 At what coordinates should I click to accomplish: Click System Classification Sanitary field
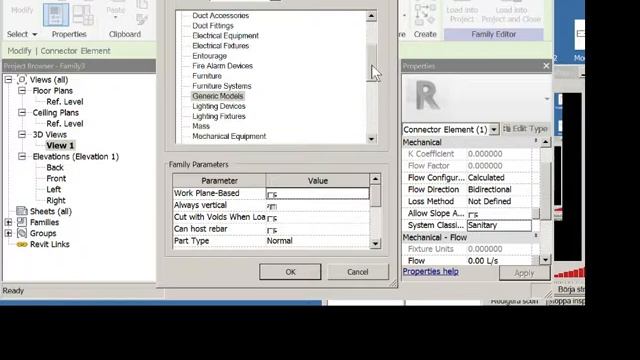(x=499, y=225)
